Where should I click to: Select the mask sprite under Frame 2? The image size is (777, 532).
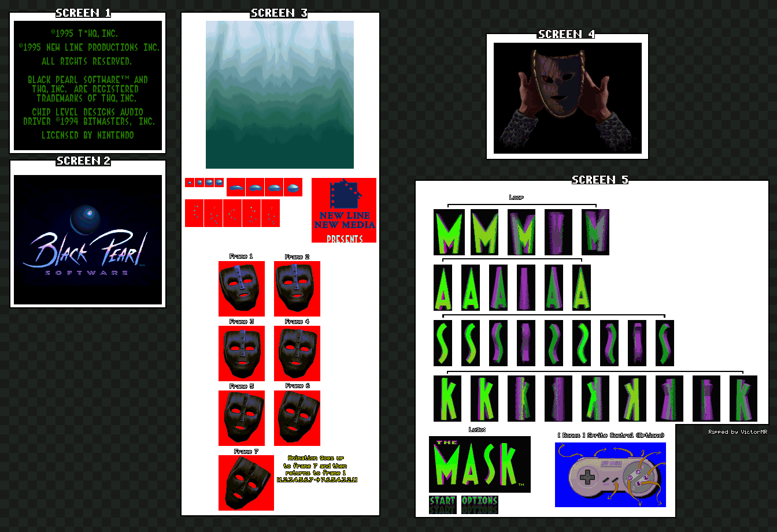tap(297, 288)
